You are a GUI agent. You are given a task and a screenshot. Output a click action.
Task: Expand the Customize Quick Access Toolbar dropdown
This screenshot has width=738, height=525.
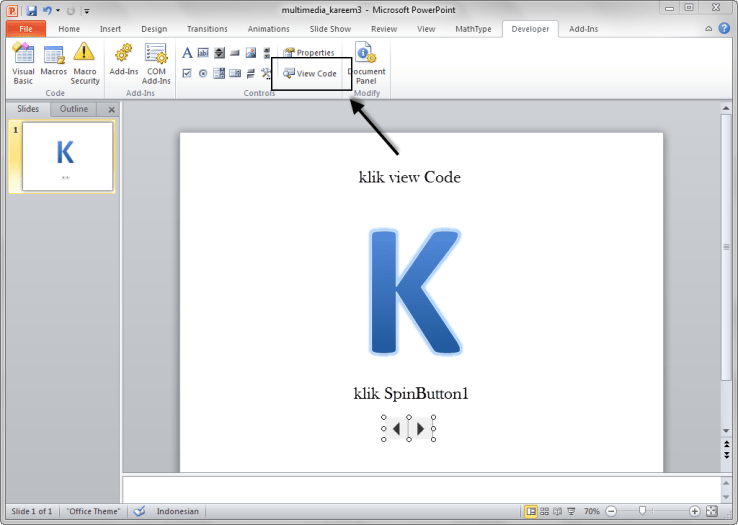pyautogui.click(x=87, y=10)
